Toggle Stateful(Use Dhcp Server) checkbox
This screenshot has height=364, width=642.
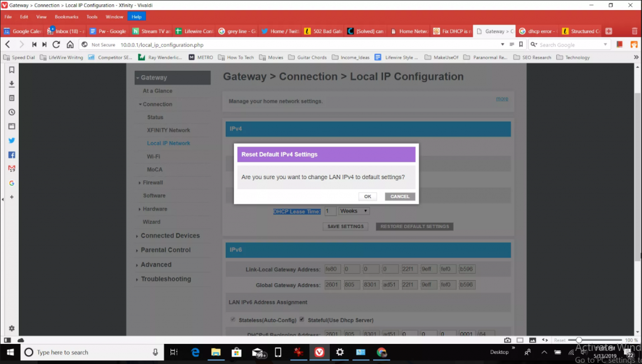click(302, 319)
